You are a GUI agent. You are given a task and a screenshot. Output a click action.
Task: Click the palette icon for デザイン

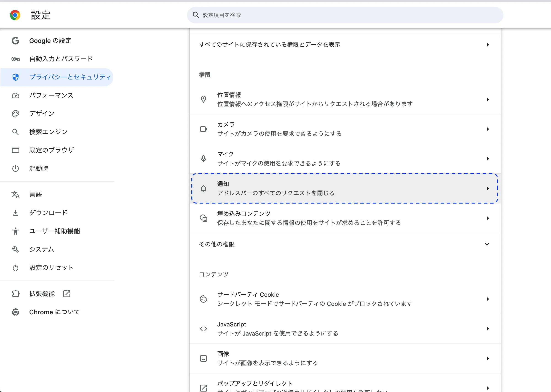16,114
